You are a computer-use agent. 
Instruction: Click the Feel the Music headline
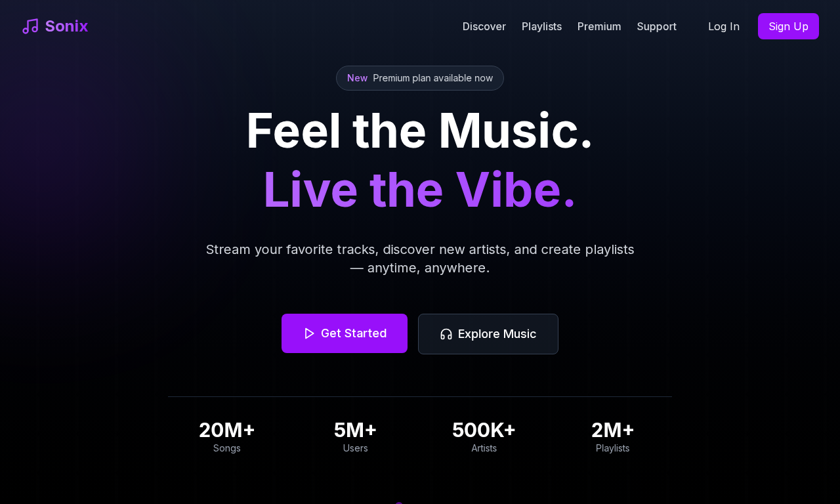420,131
